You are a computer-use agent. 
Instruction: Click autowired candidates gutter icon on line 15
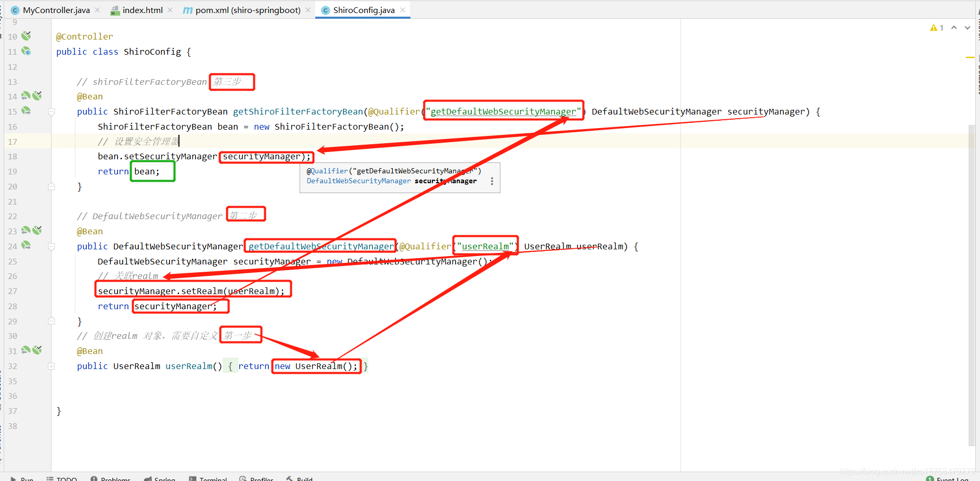pyautogui.click(x=26, y=111)
